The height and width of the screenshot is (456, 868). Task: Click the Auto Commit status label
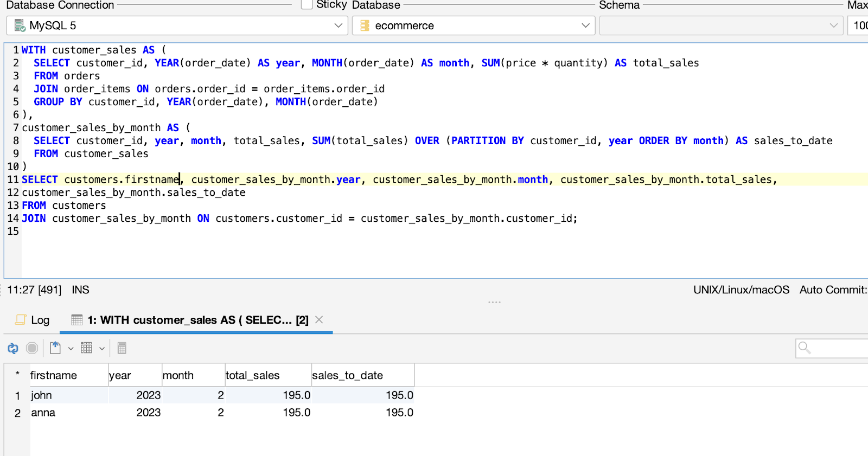pos(833,290)
